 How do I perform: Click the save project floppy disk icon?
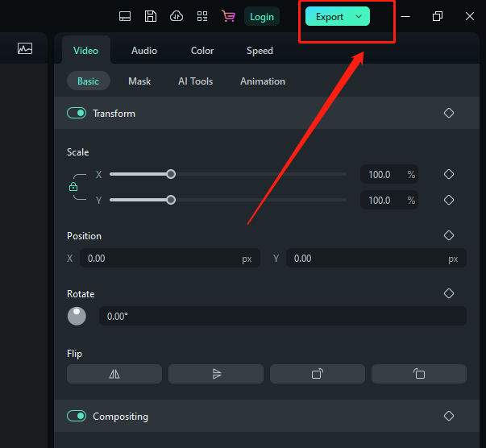(x=150, y=16)
